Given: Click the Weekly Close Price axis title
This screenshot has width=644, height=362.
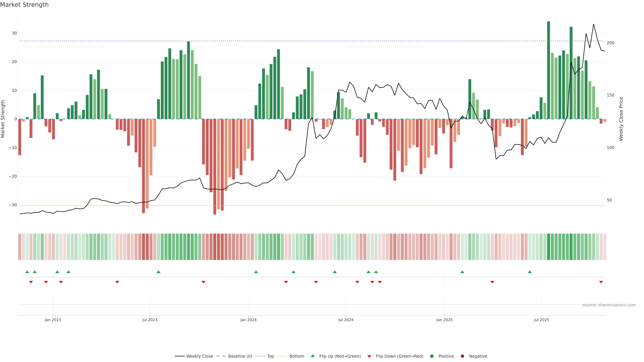Looking at the screenshot, I should pyautogui.click(x=621, y=119).
